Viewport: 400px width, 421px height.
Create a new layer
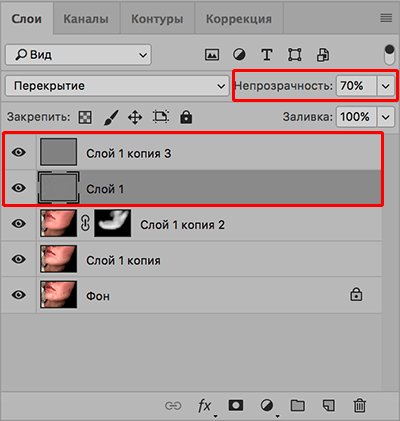click(x=328, y=405)
